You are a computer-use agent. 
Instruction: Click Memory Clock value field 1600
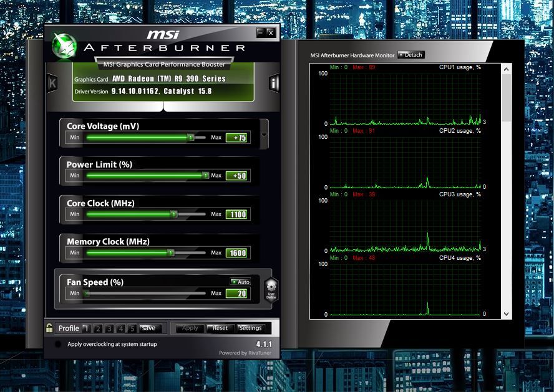point(236,253)
